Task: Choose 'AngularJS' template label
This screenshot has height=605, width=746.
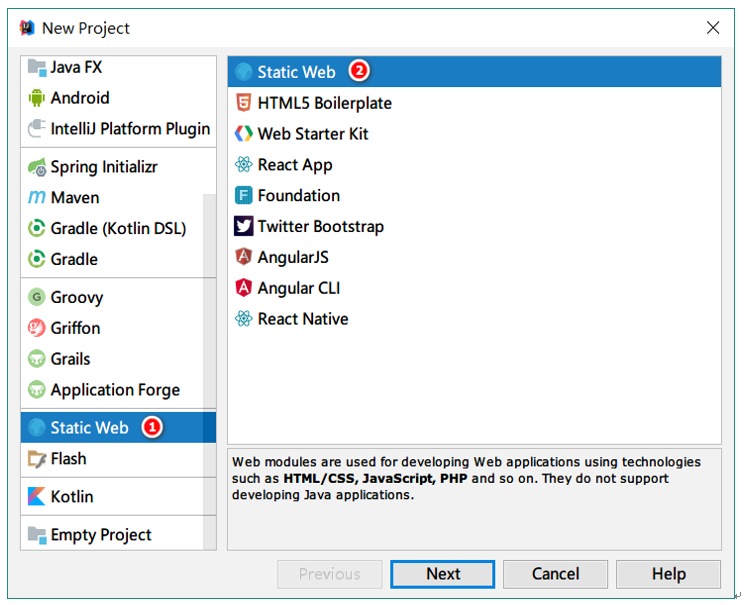Action: coord(293,258)
